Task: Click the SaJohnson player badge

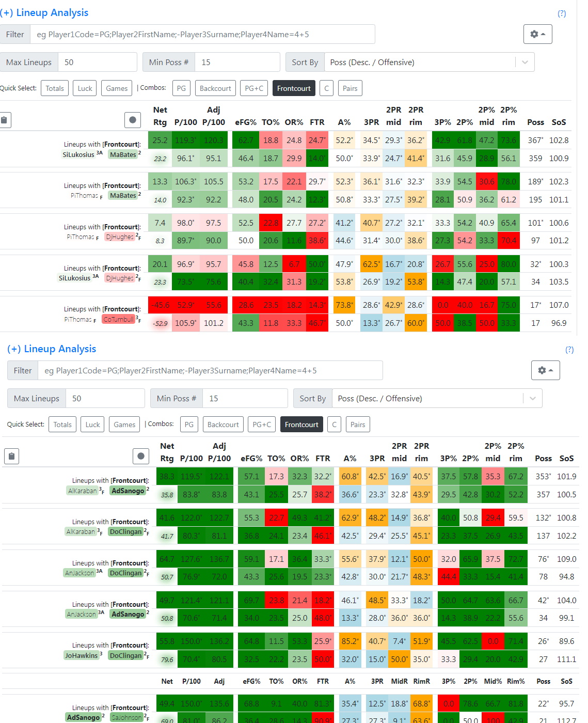Action: pos(126,718)
